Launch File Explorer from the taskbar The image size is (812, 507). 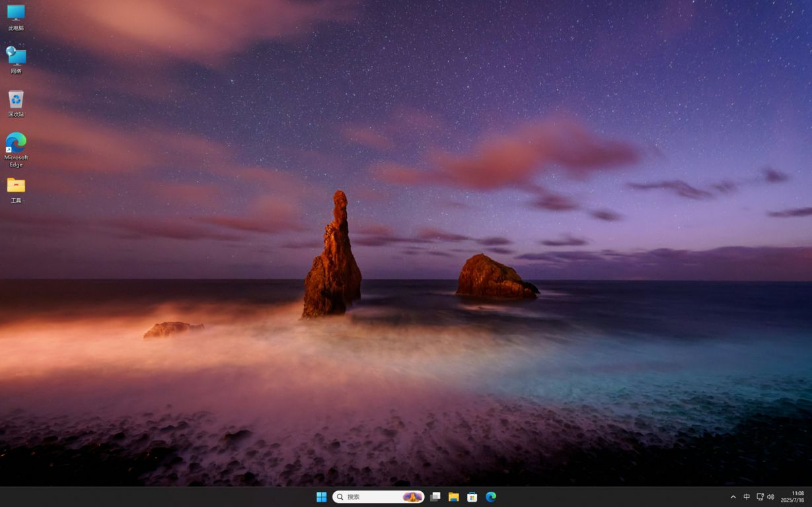tap(453, 497)
